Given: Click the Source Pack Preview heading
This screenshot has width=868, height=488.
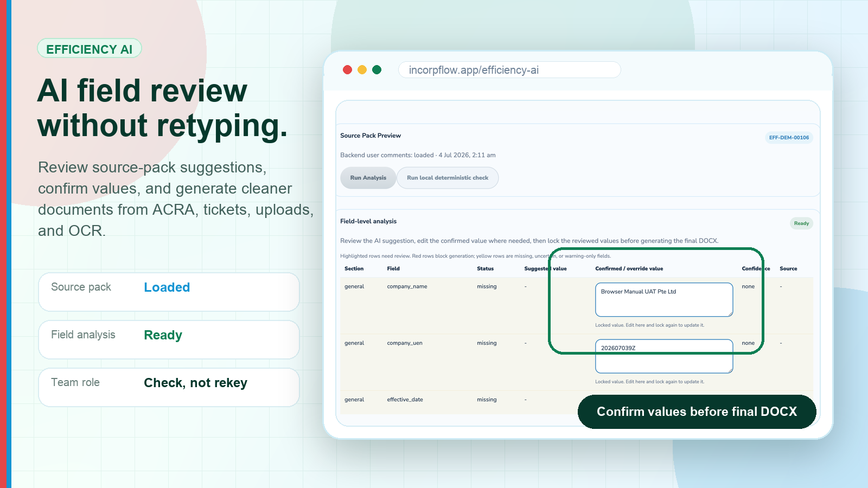Looking at the screenshot, I should coord(371,136).
